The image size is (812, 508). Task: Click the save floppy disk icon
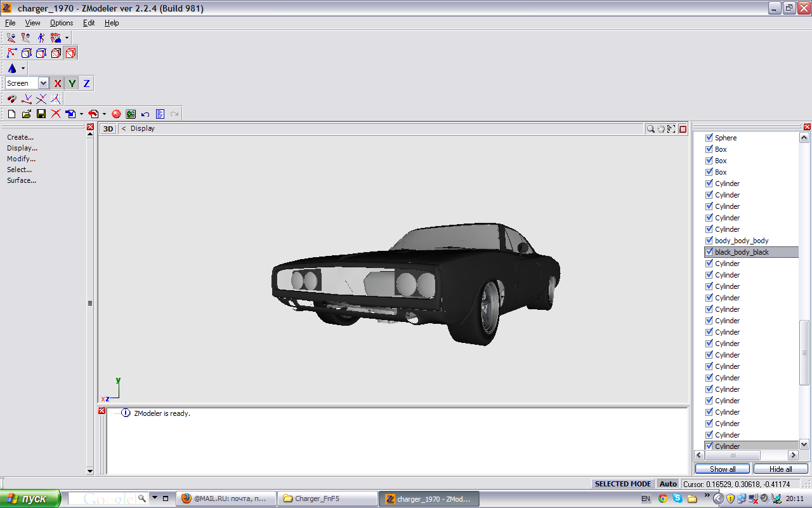[x=41, y=114]
